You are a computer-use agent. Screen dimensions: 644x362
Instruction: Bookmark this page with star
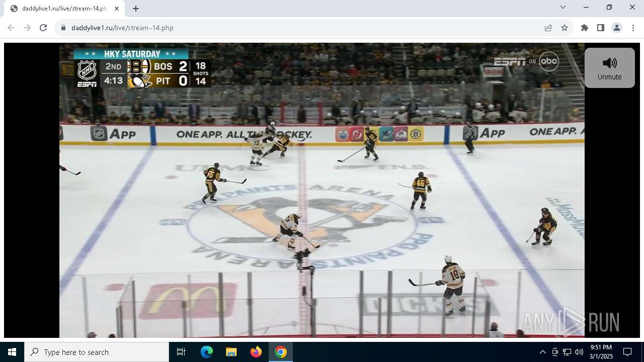pyautogui.click(x=565, y=28)
